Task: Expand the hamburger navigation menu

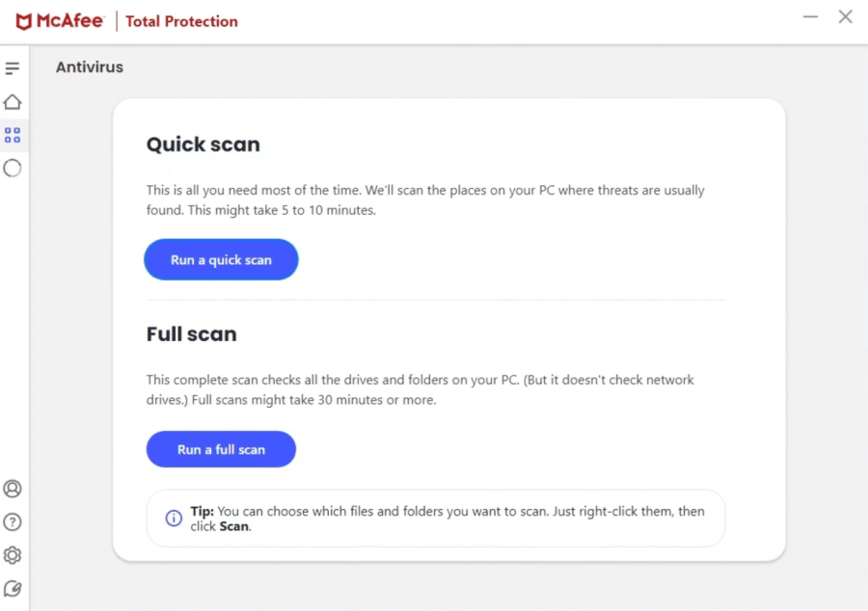Action: (x=13, y=68)
